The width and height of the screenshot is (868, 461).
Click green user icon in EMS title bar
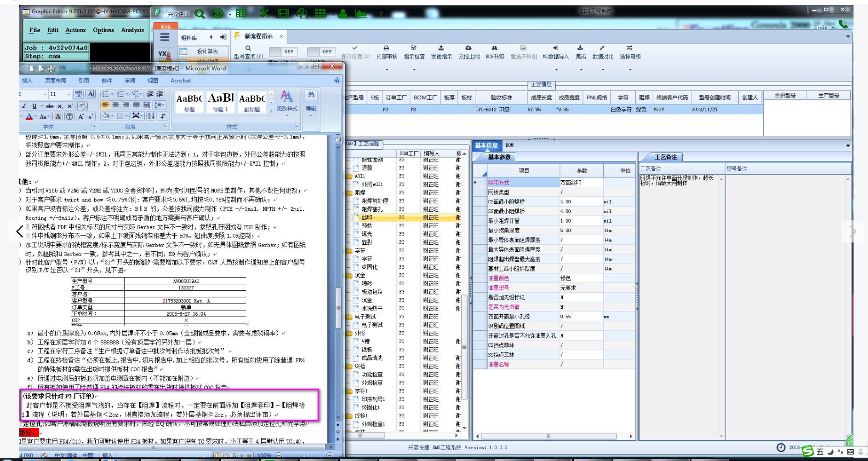(x=343, y=13)
